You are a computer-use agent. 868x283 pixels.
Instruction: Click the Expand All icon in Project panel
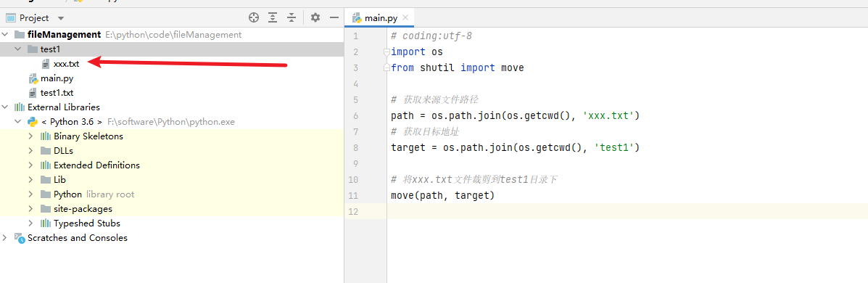[273, 17]
